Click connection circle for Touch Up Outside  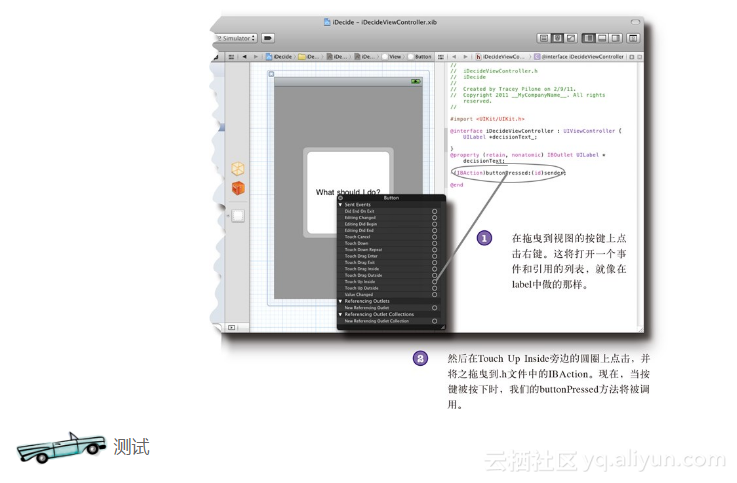point(434,288)
